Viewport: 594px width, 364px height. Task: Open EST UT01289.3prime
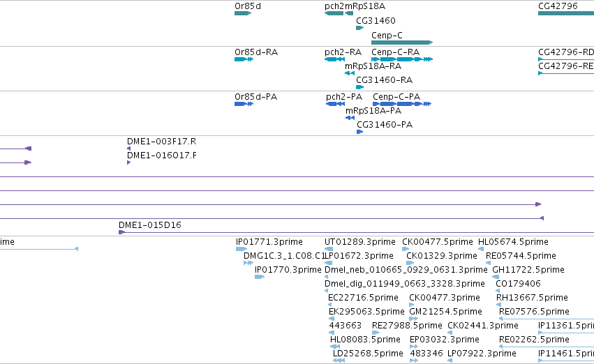pos(329,249)
